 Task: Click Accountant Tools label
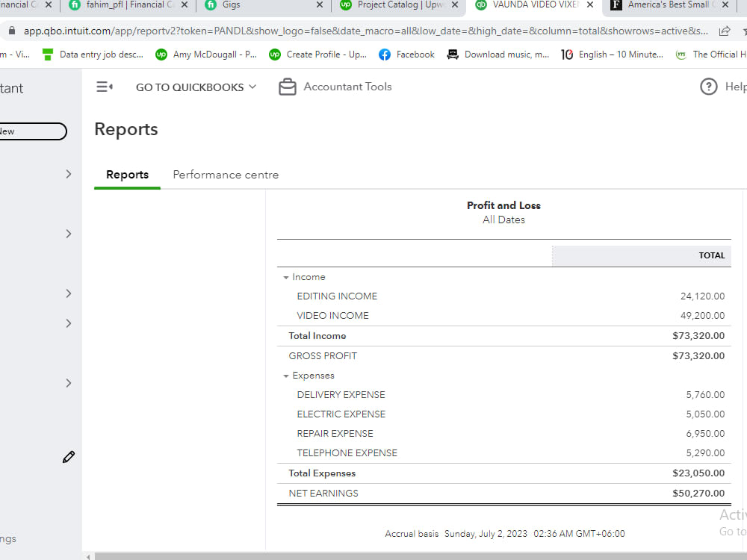[x=348, y=87]
